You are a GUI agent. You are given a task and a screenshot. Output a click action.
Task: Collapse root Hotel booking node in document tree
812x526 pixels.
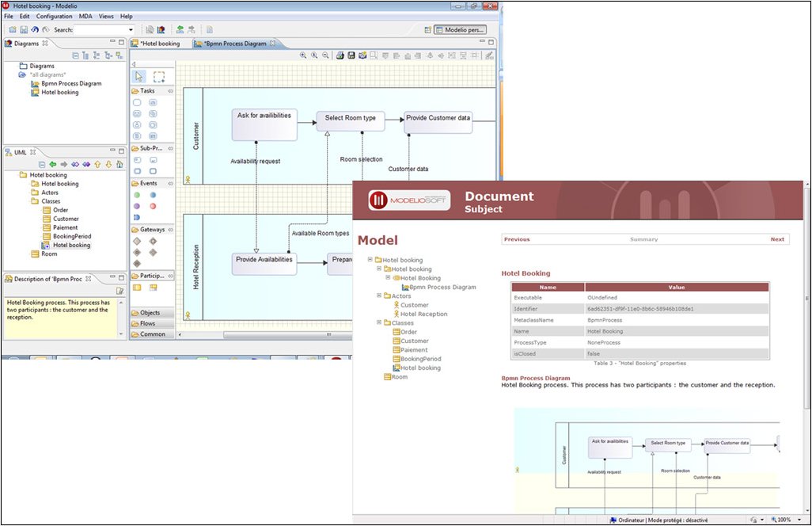pos(370,259)
